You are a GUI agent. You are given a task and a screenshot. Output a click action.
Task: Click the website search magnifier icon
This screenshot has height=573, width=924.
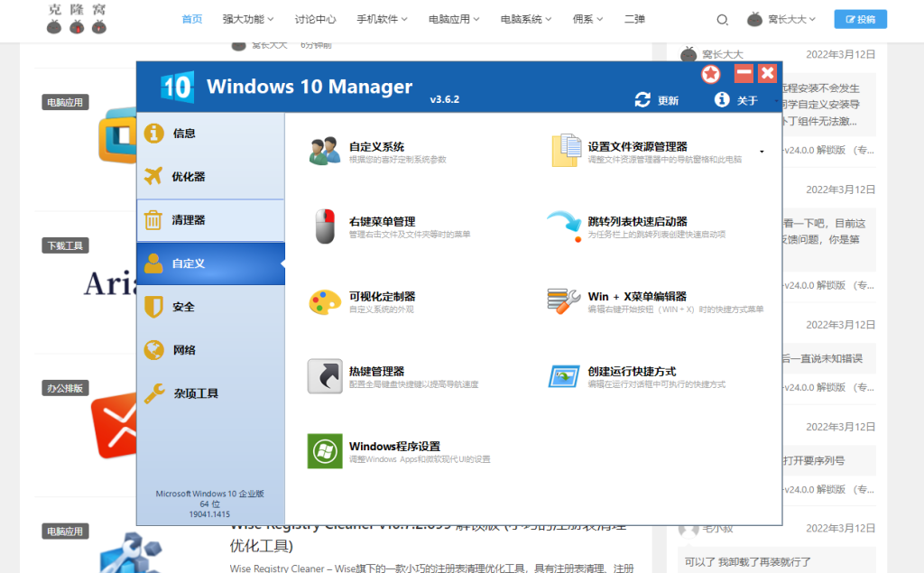point(722,20)
